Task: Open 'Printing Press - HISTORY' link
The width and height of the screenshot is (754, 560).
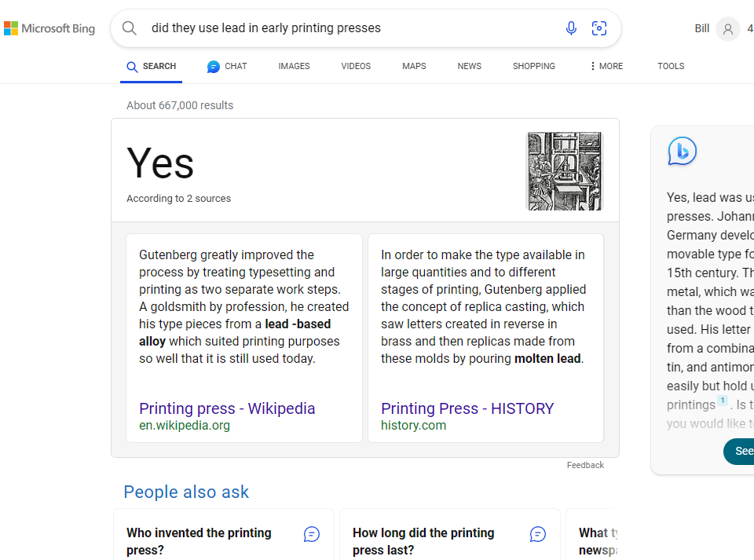Action: (467, 408)
